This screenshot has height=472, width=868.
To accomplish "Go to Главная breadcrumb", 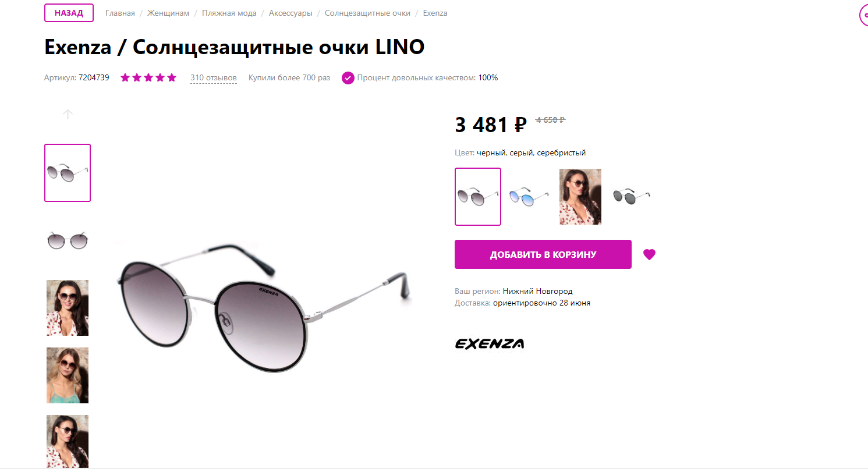I will 120,13.
